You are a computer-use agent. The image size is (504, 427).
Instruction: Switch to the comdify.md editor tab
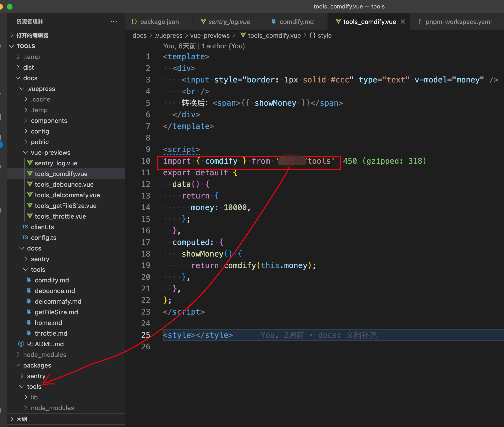(296, 22)
